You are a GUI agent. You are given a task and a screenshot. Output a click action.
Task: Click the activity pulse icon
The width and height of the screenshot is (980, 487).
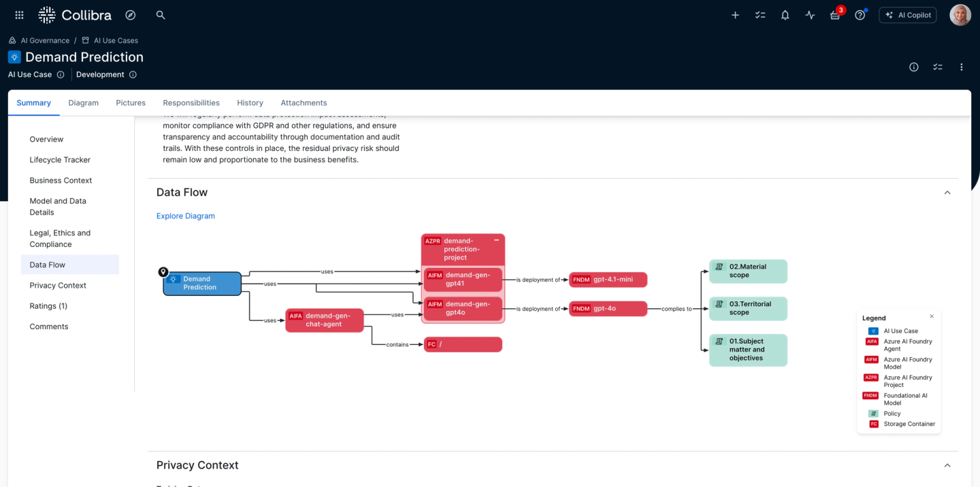point(810,15)
